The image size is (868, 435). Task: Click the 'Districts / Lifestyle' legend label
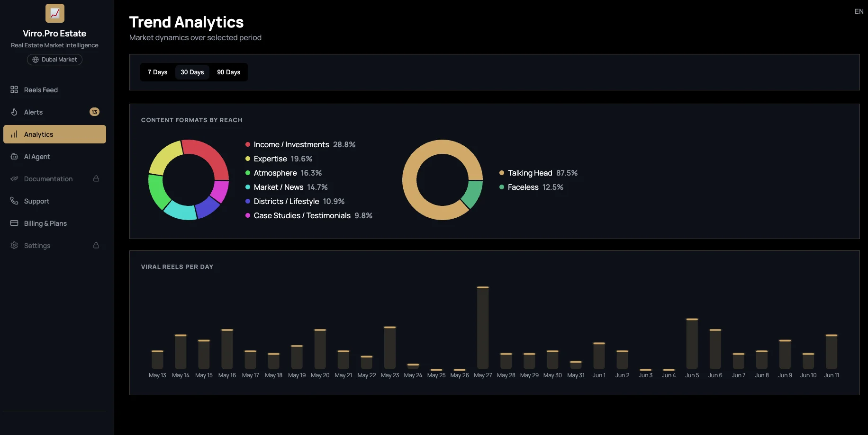point(287,201)
